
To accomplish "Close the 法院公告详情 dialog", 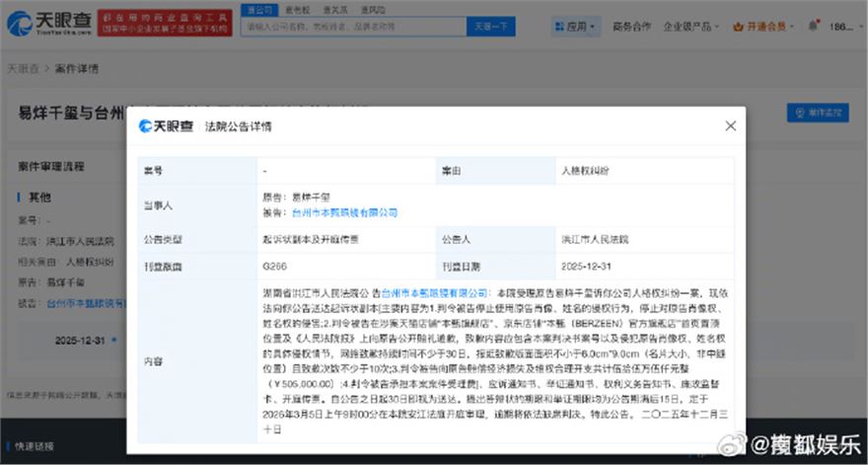I will pos(730,126).
